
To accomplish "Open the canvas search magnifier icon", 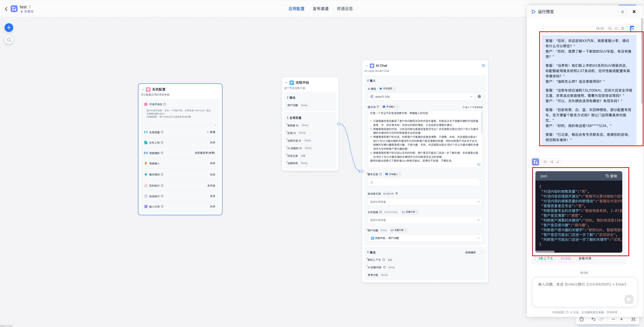I will coord(9,40).
